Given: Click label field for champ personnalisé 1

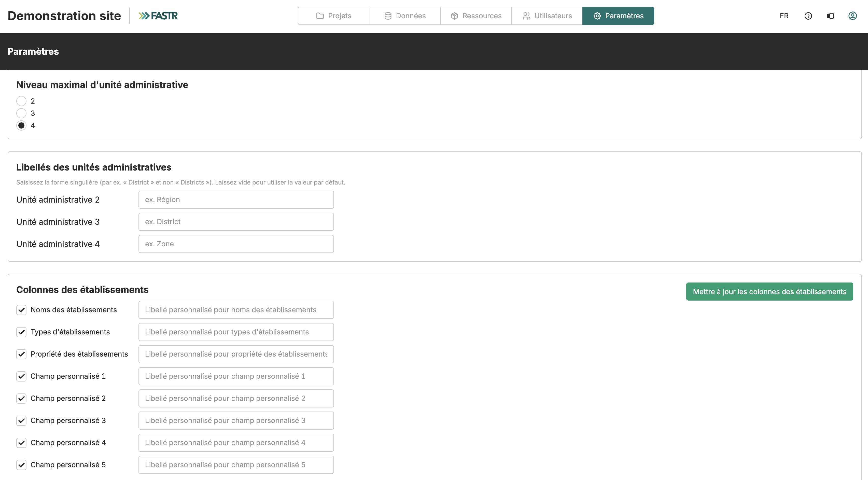Looking at the screenshot, I should (236, 376).
